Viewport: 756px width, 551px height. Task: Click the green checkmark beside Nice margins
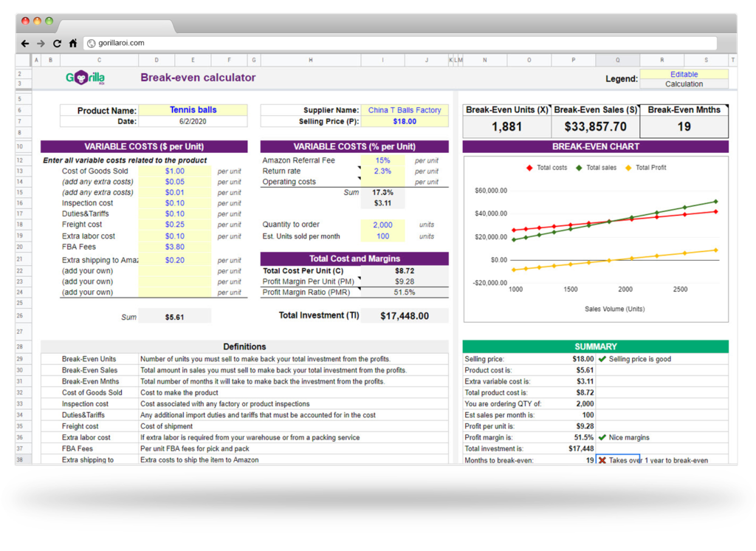point(602,437)
